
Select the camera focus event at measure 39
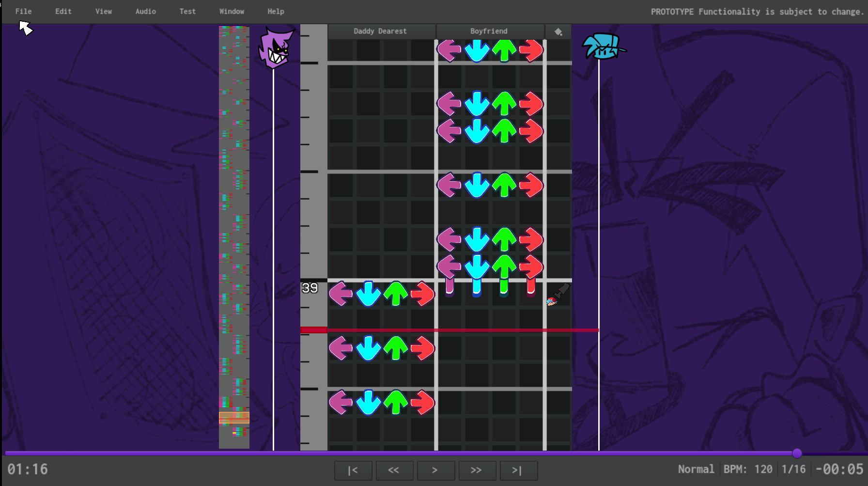point(558,295)
